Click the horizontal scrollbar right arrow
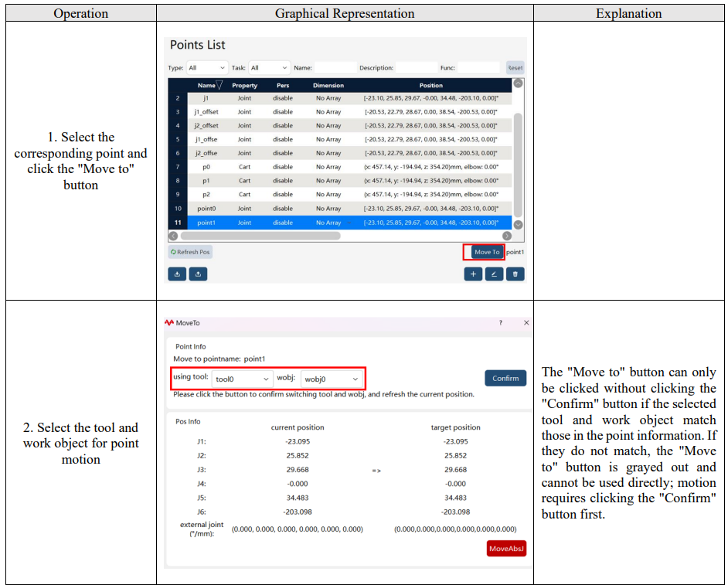This screenshot has height=585, width=728. click(x=507, y=236)
